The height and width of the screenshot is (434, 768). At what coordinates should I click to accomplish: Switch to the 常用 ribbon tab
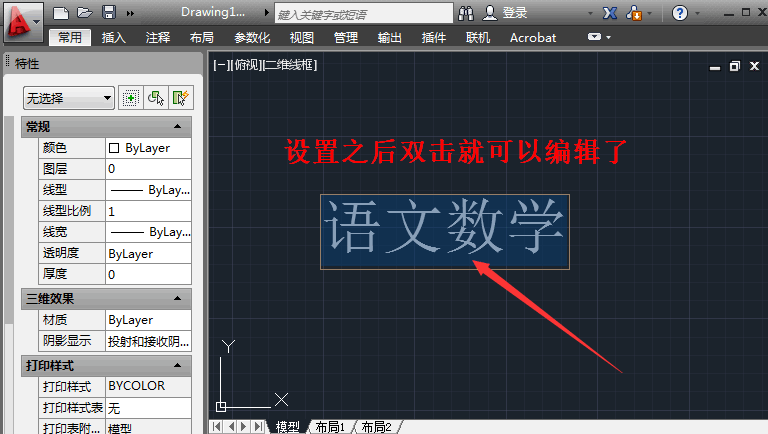(x=70, y=37)
